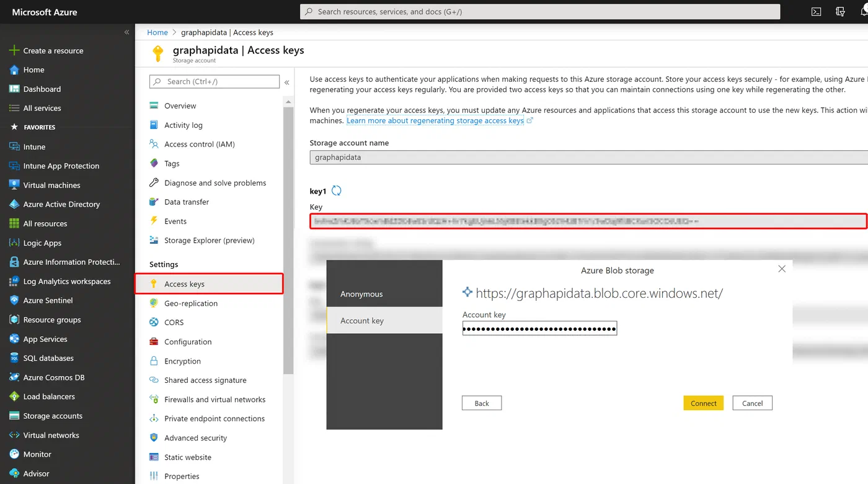This screenshot has width=868, height=484.
Task: Close the Azure Blob storage dialog
Action: click(782, 269)
